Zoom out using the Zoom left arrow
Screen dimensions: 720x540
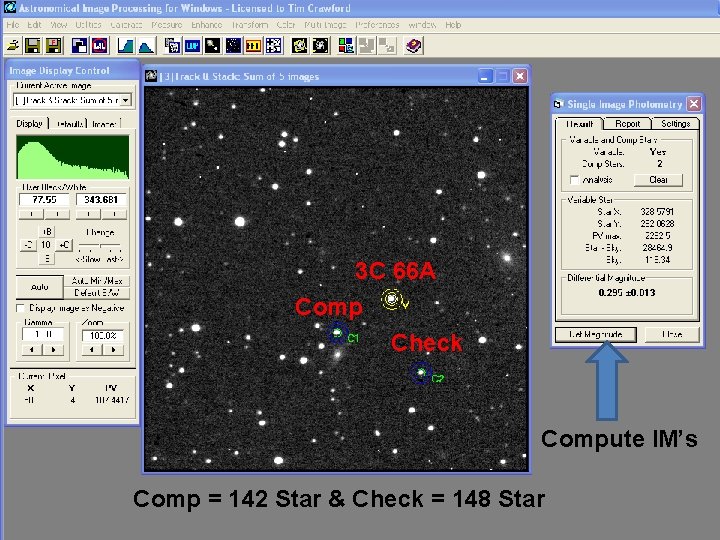pos(92,350)
